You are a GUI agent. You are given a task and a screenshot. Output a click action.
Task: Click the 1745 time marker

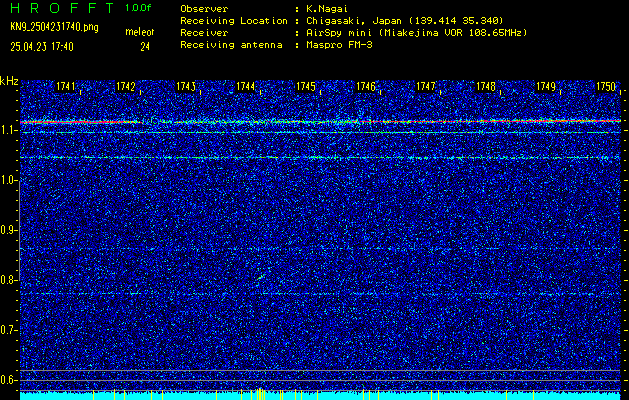pos(306,86)
